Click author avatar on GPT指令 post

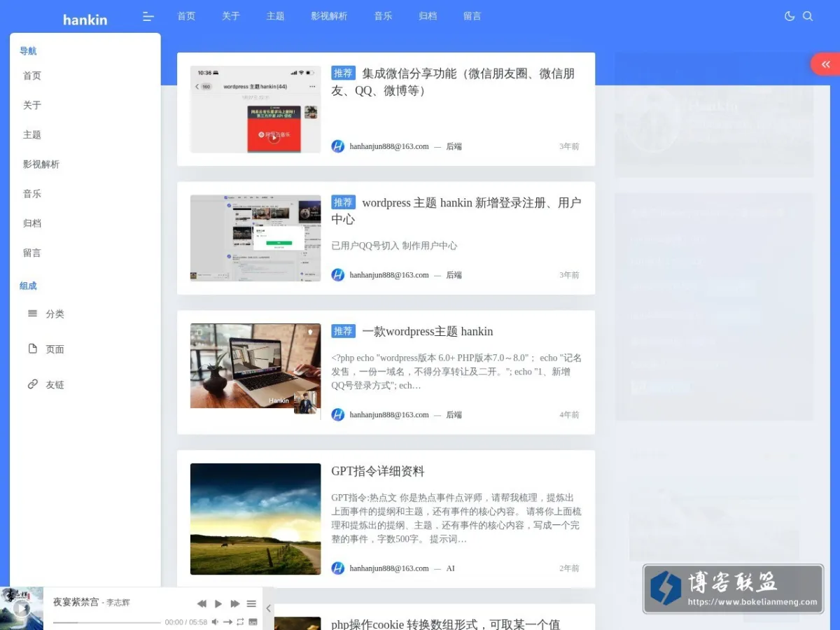pyautogui.click(x=338, y=568)
